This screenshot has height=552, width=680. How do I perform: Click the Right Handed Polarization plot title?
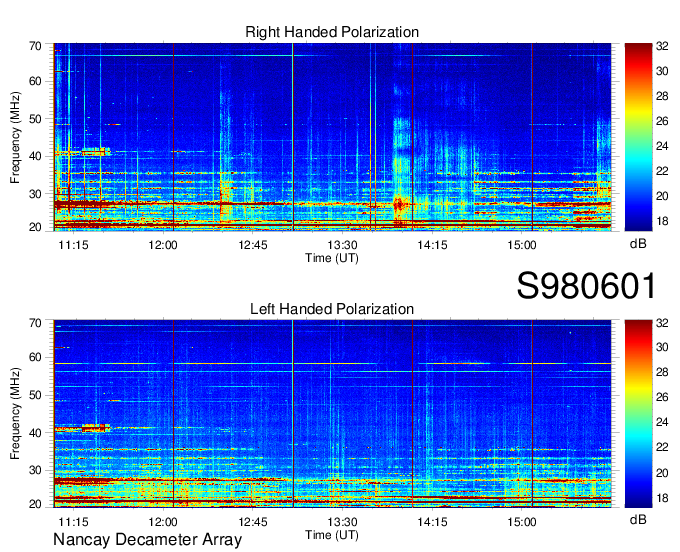click(x=332, y=32)
